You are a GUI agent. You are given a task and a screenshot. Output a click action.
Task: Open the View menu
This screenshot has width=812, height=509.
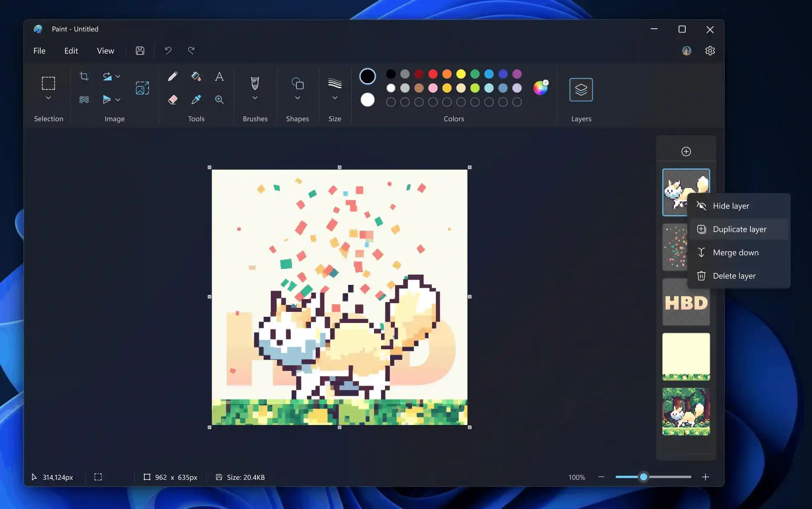click(106, 50)
